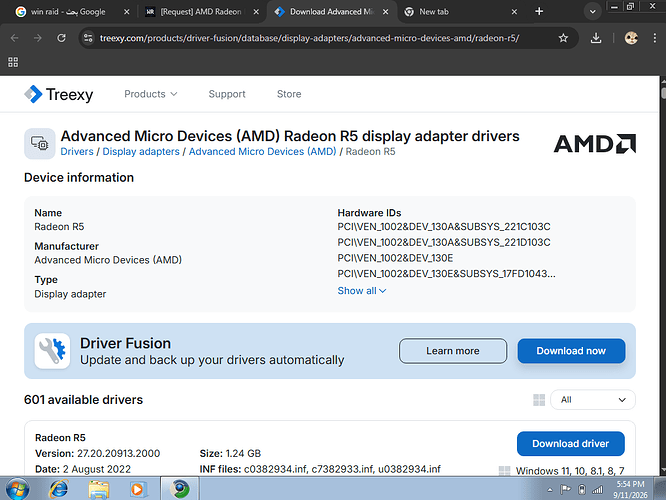The image size is (666, 500).
Task: Click the Windows logo beside All filter
Action: point(539,400)
